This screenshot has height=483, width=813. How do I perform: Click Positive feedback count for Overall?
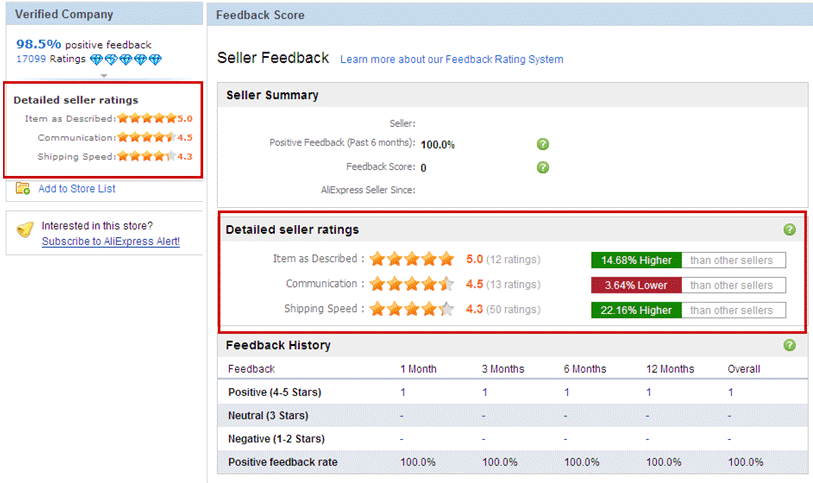pos(731,392)
